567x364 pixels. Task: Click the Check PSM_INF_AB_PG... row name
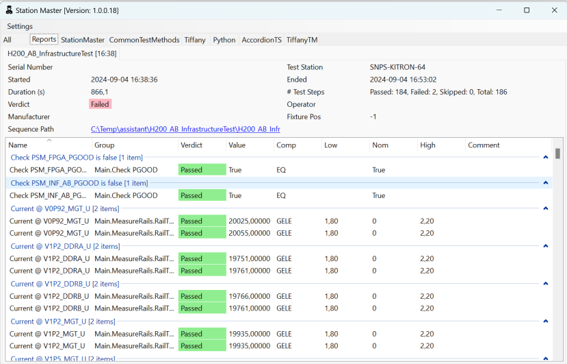coord(48,196)
